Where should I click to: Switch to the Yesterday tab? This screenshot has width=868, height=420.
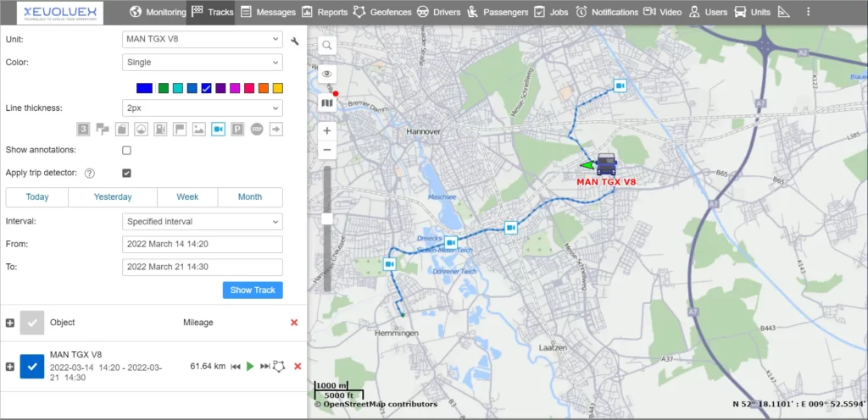pyautogui.click(x=113, y=197)
